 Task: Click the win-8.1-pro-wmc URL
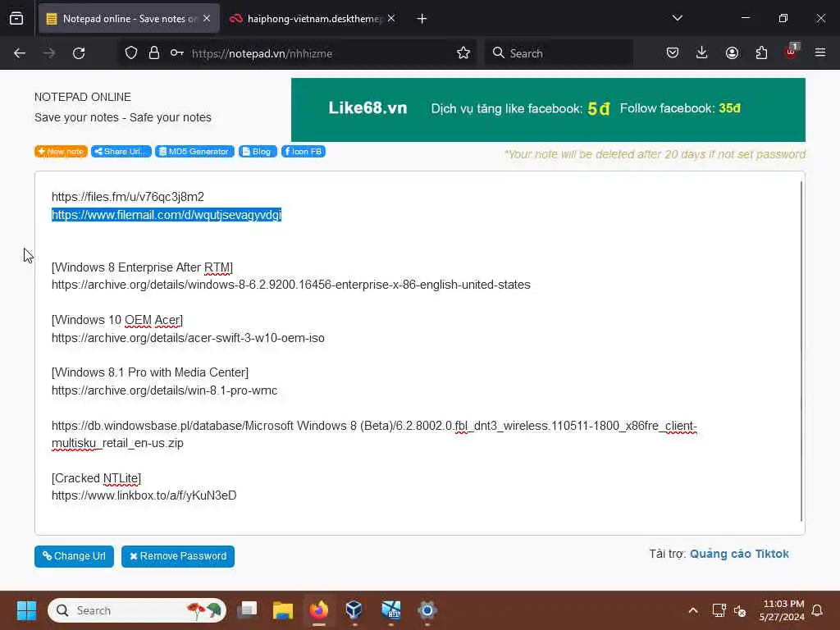[164, 390]
